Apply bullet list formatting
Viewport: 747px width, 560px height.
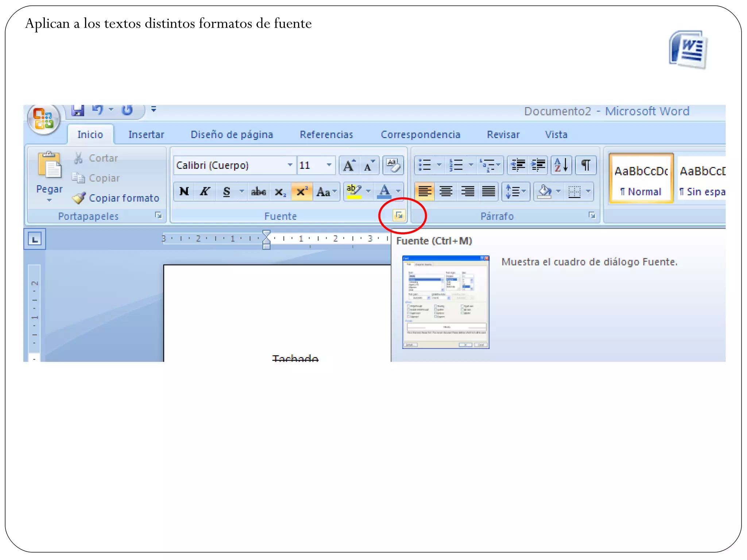pyautogui.click(x=425, y=165)
